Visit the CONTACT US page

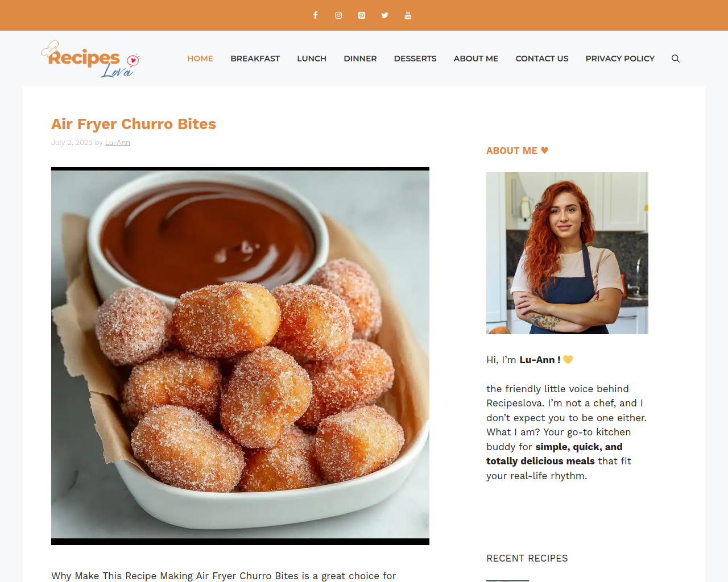pyautogui.click(x=542, y=59)
